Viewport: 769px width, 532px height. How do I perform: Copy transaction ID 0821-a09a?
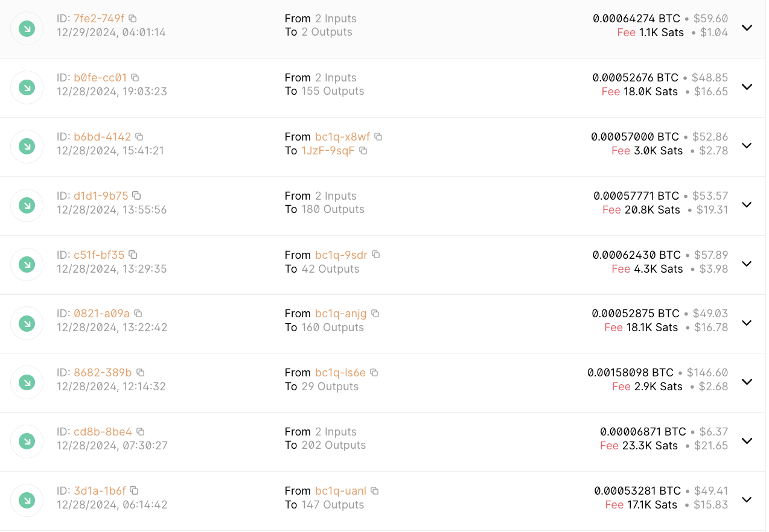[138, 314]
